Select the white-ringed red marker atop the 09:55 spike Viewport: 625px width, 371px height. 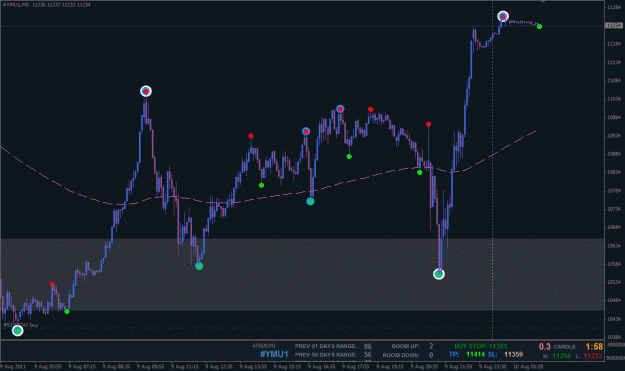[146, 91]
